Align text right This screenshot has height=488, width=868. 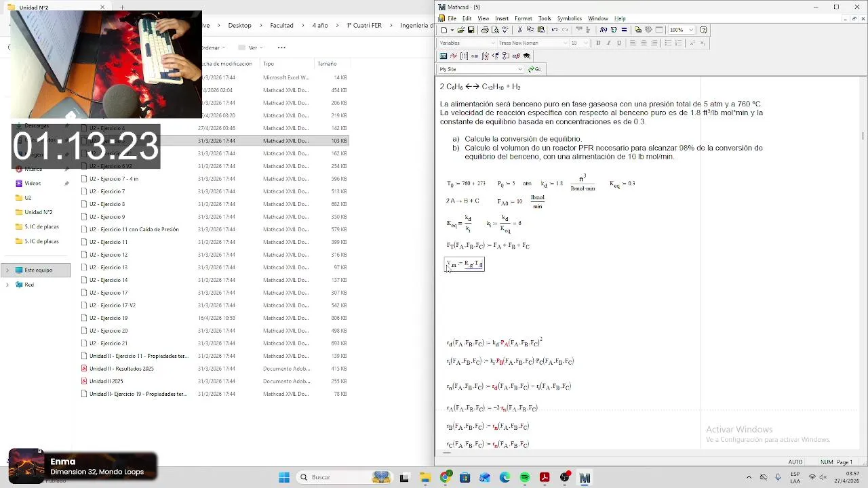click(x=654, y=43)
